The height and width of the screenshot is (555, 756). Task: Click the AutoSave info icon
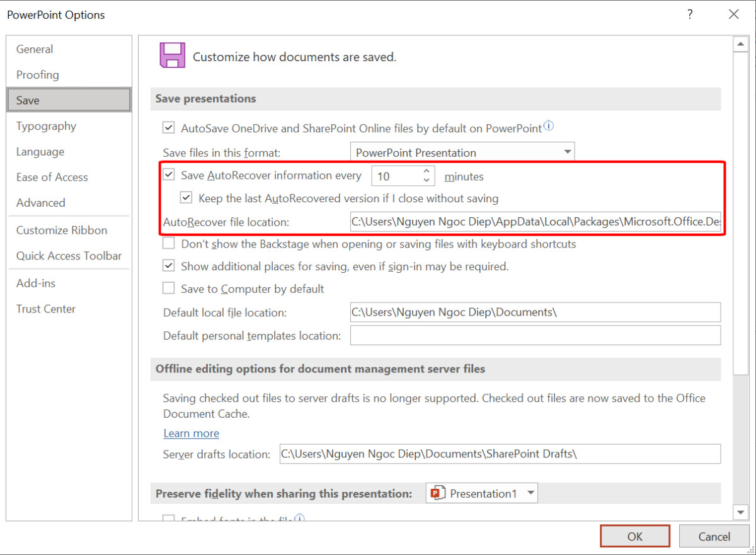coord(548,126)
